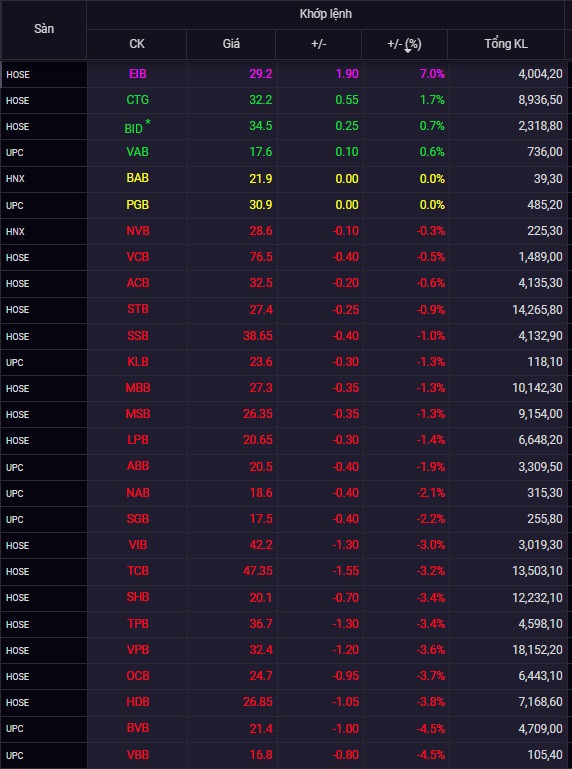The width and height of the screenshot is (572, 769).
Task: Open the HDB stock symbol
Action: tap(137, 702)
